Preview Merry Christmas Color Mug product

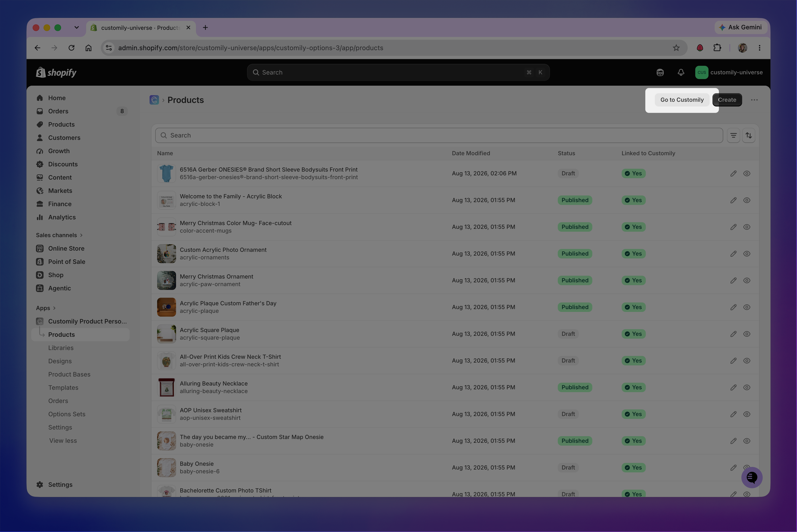pyautogui.click(x=746, y=227)
